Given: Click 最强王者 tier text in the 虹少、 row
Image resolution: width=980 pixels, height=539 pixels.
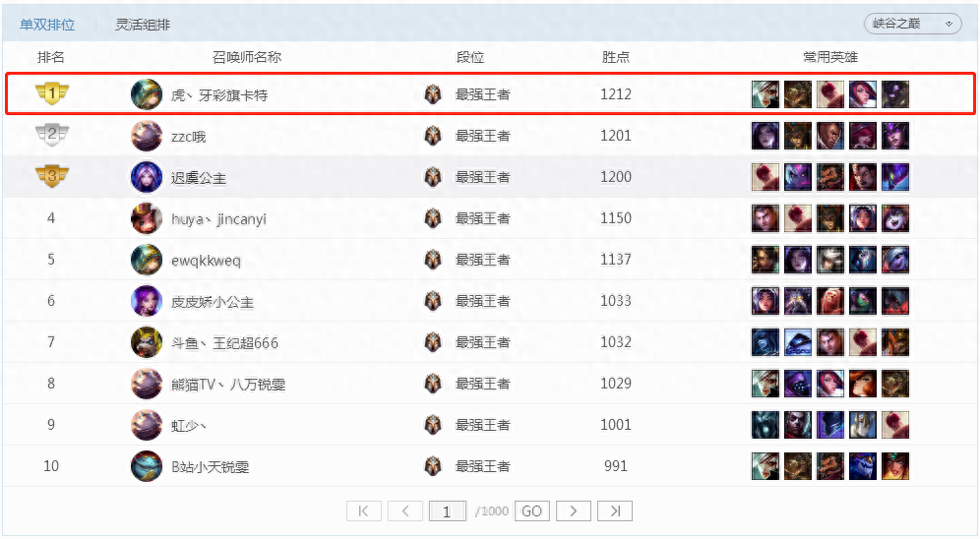Looking at the screenshot, I should click(x=482, y=425).
